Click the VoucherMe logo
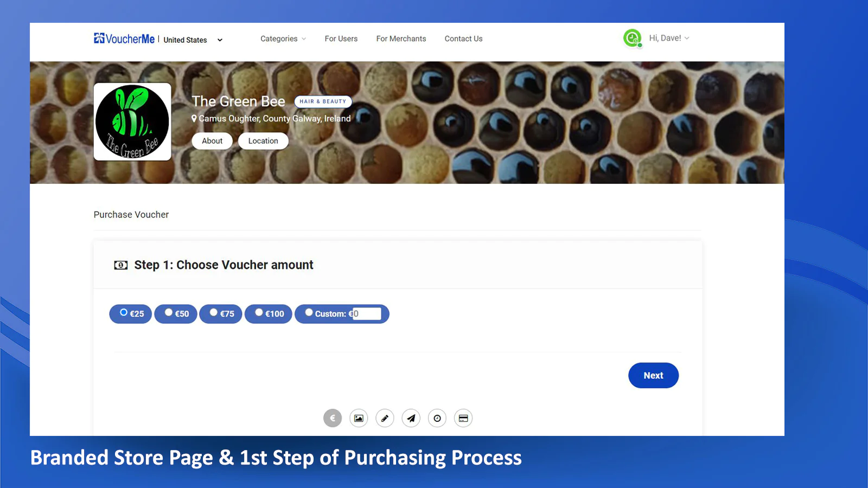868x488 pixels. click(x=124, y=38)
